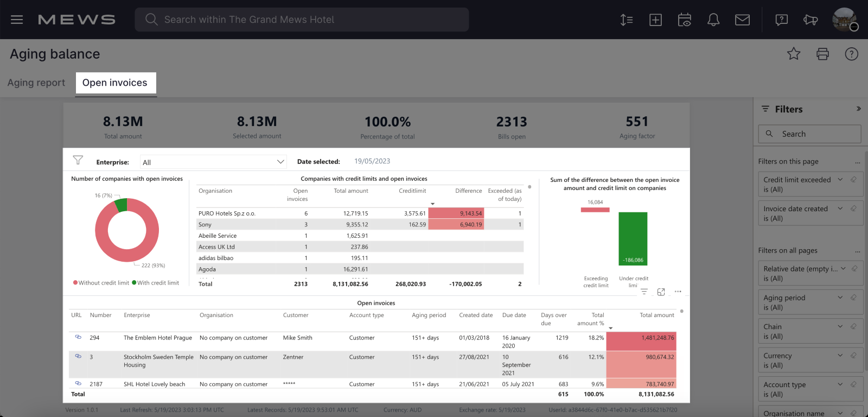Clear the Credit limit exceeded filter
Screen dimensions: 868x417
(x=853, y=180)
